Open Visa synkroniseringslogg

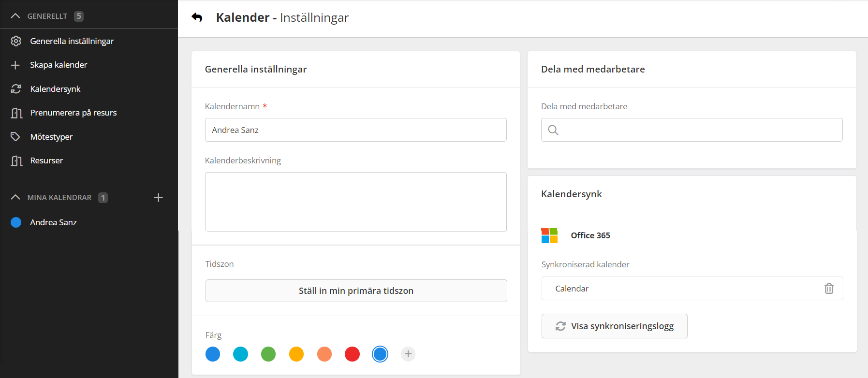(614, 326)
